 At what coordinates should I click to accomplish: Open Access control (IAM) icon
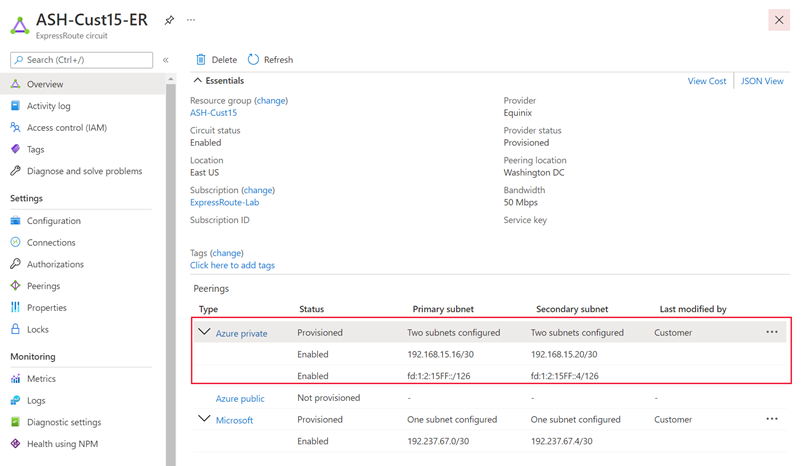point(16,128)
